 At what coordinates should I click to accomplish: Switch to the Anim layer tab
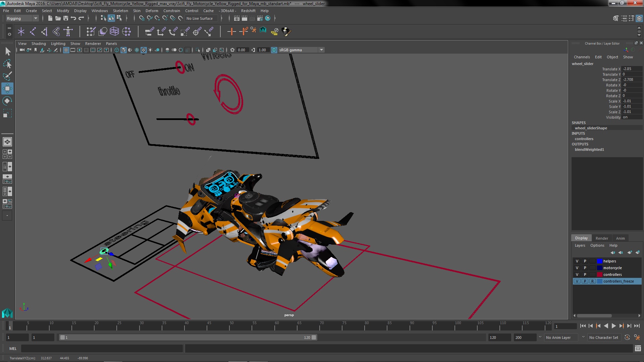[x=620, y=238]
